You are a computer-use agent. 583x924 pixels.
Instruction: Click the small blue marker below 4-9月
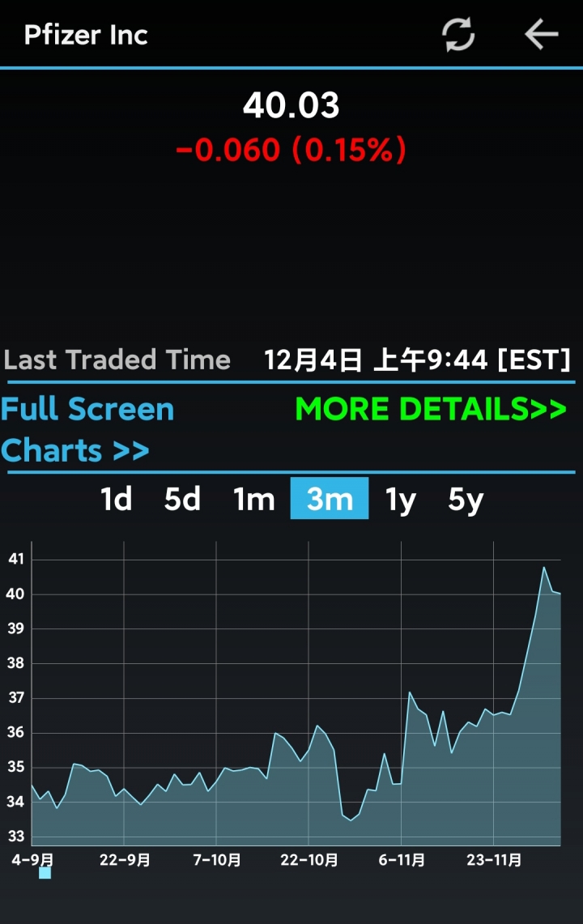pos(45,873)
